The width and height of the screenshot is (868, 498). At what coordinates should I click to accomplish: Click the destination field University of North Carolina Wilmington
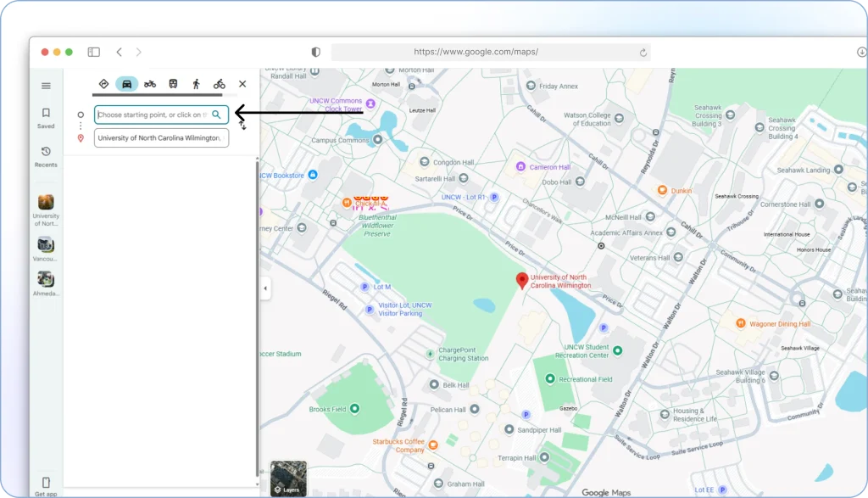click(161, 138)
